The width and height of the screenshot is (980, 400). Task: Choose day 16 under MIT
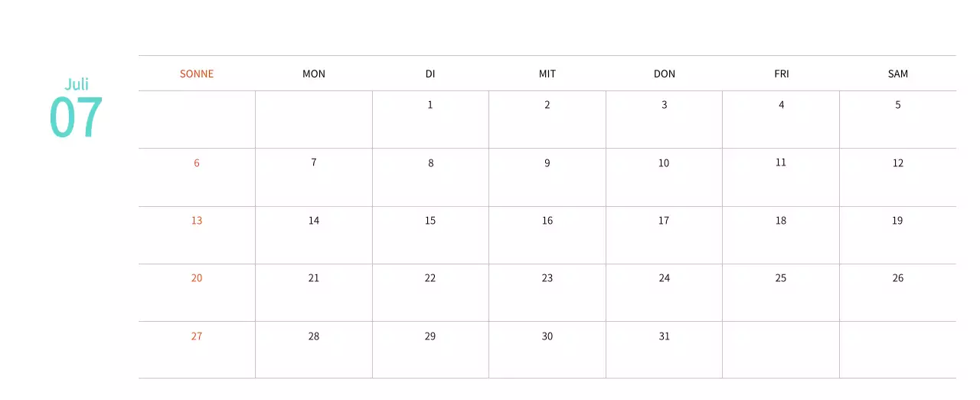547,221
